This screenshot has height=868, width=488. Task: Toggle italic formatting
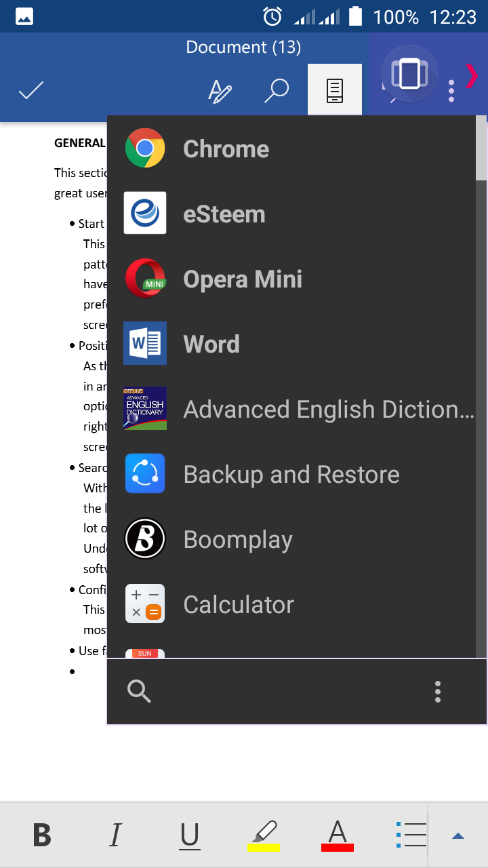pyautogui.click(x=115, y=835)
